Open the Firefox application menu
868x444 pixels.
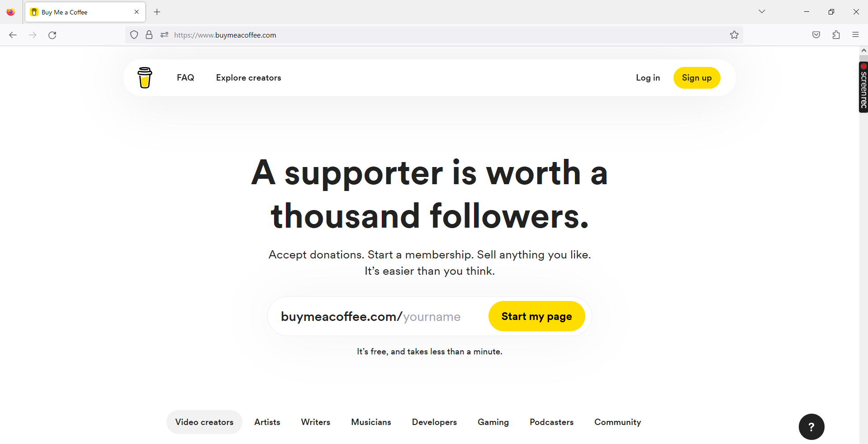(x=856, y=34)
